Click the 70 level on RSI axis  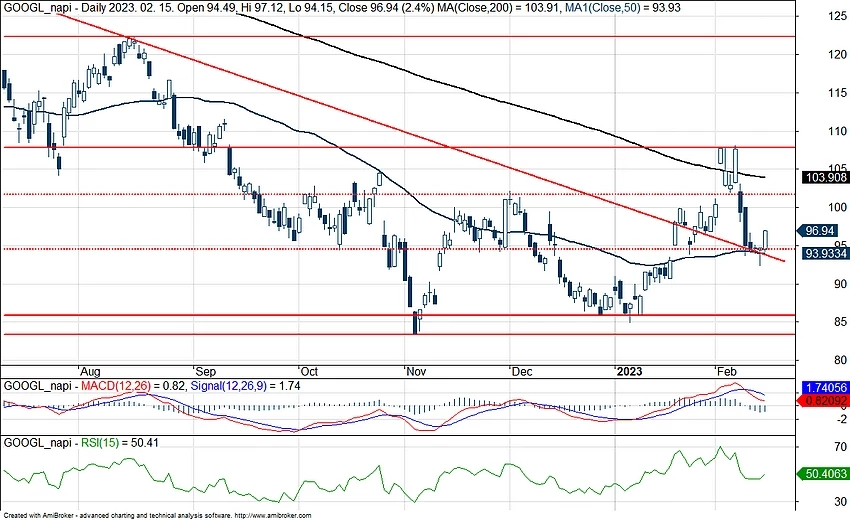[x=840, y=447]
